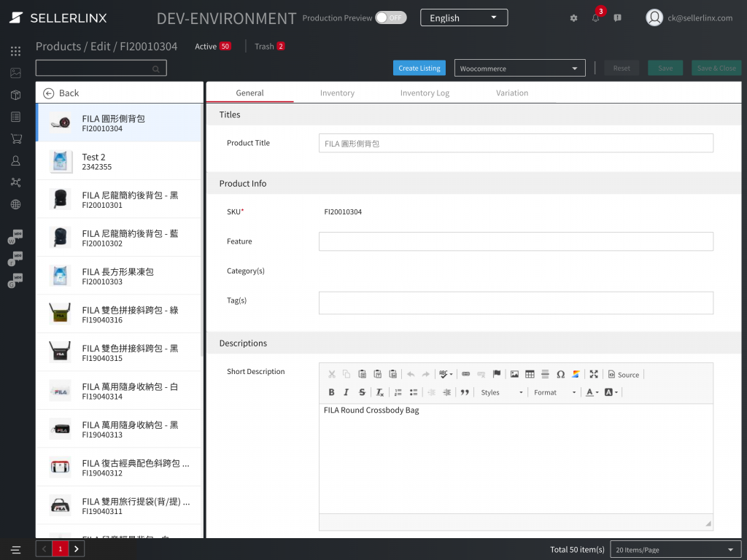747x560 pixels.
Task: View editor Source code
Action: pos(624,374)
